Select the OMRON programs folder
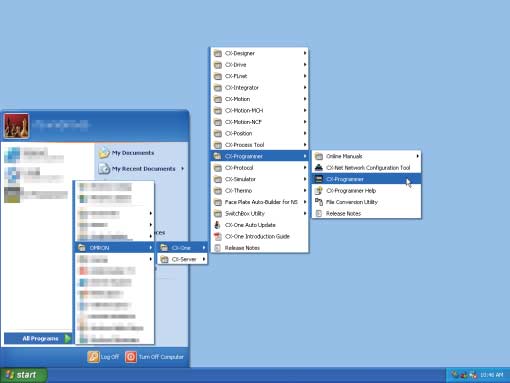The height and width of the screenshot is (383, 510). (x=115, y=248)
